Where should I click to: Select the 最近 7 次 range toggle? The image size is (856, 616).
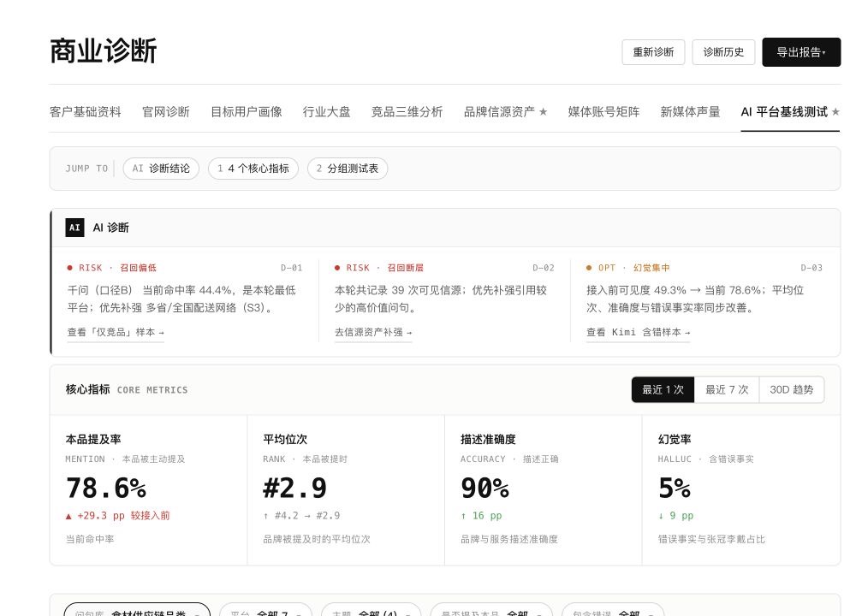727,389
